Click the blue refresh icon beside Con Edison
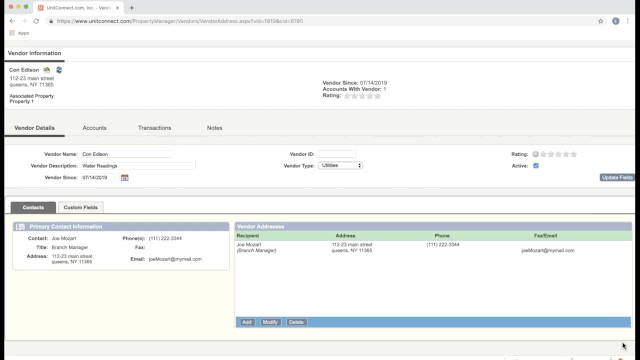The height and width of the screenshot is (360, 640). coord(59,70)
